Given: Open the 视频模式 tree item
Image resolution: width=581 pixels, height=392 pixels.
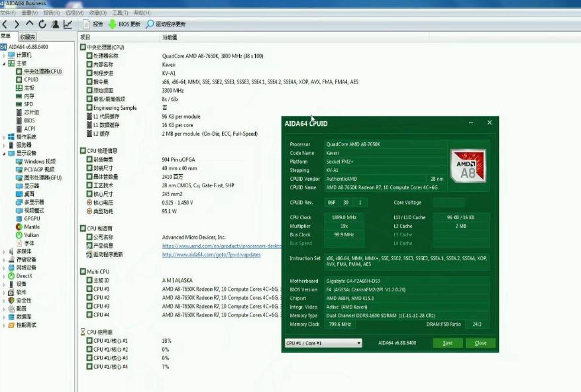Looking at the screenshot, I should coord(30,211).
